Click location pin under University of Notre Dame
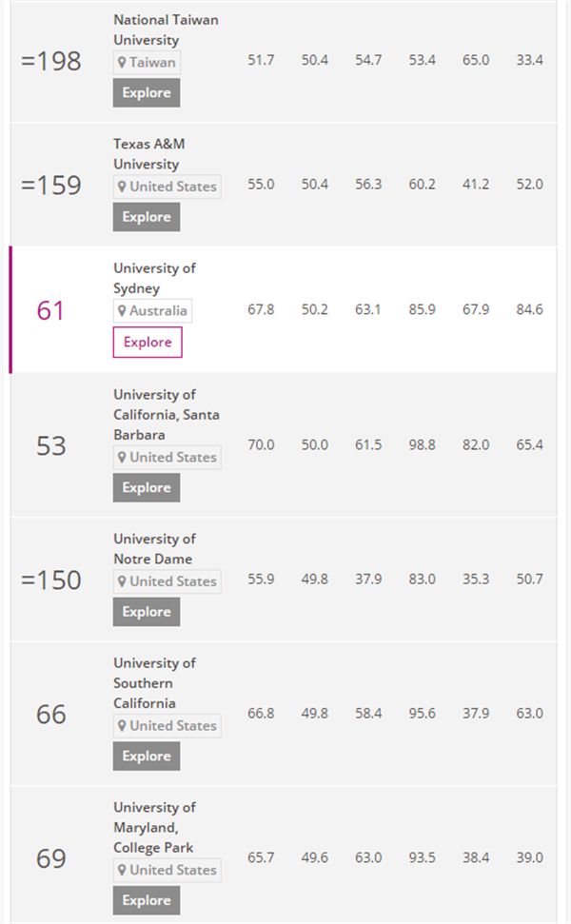This screenshot has height=924, width=571. coord(122,581)
